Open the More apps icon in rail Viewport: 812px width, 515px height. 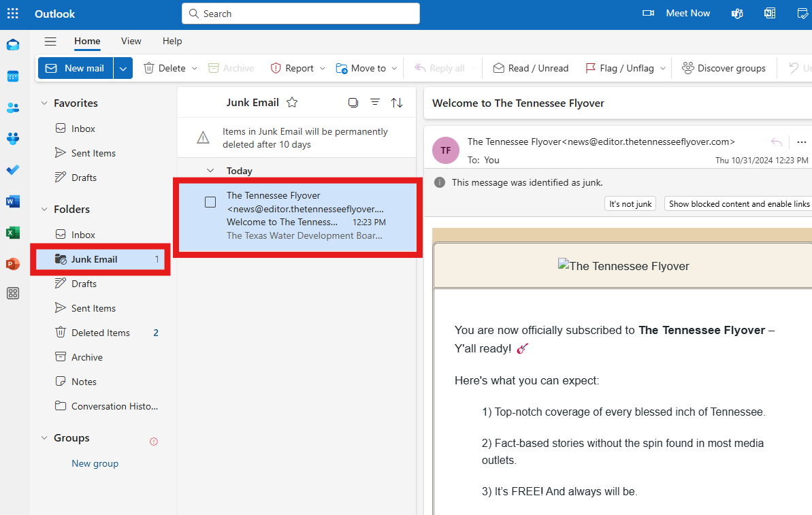pos(13,293)
